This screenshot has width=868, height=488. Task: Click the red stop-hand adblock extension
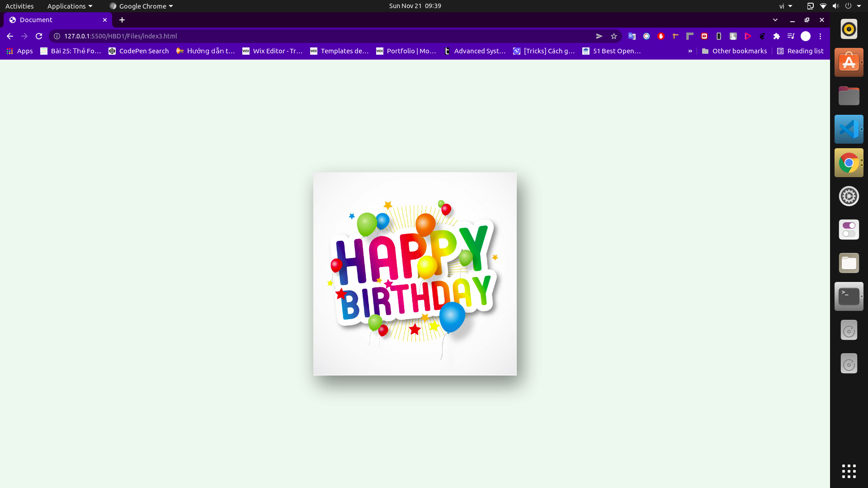click(661, 36)
